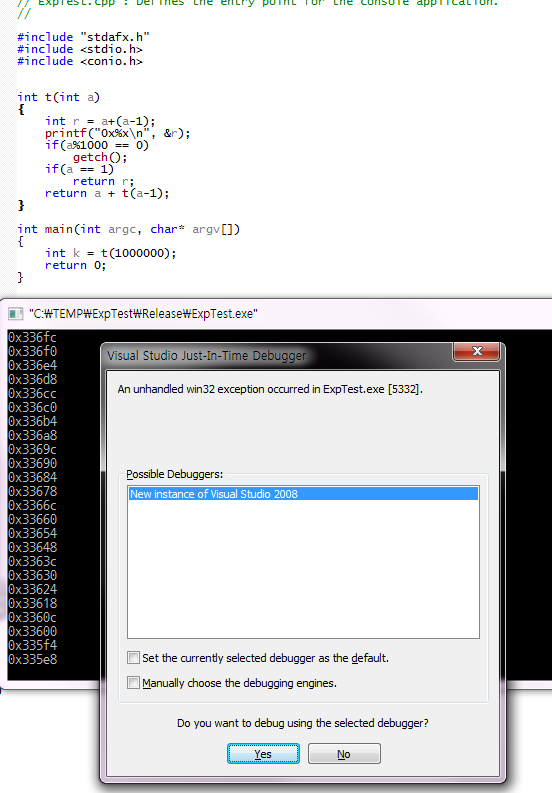Click console output line 0x335e8
This screenshot has width=552, height=793.
[32, 659]
